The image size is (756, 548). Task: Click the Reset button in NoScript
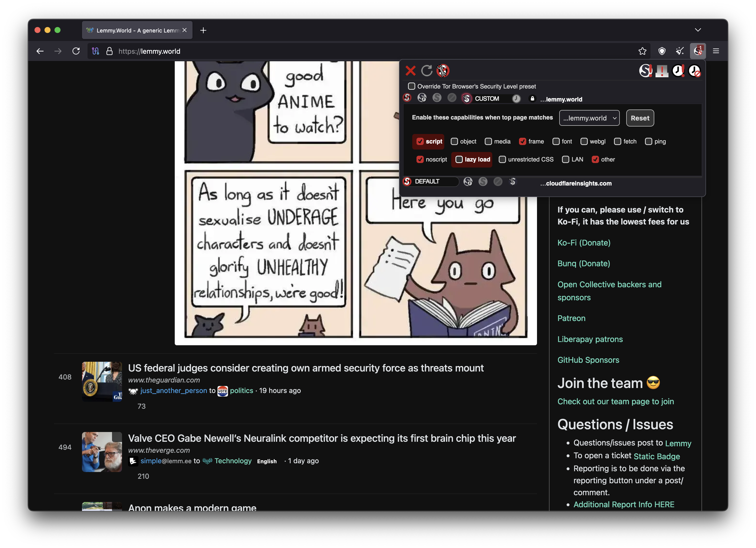tap(640, 118)
